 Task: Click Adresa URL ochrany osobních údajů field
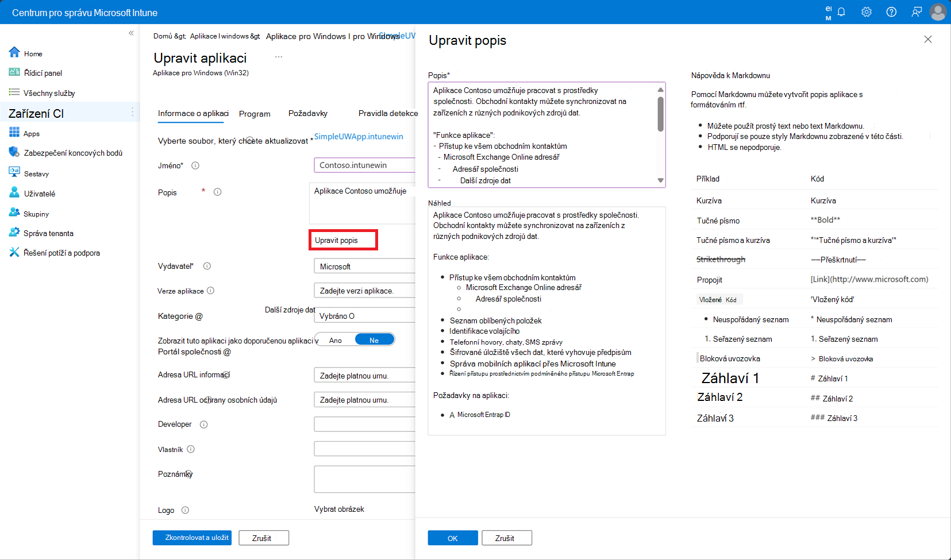click(x=364, y=399)
